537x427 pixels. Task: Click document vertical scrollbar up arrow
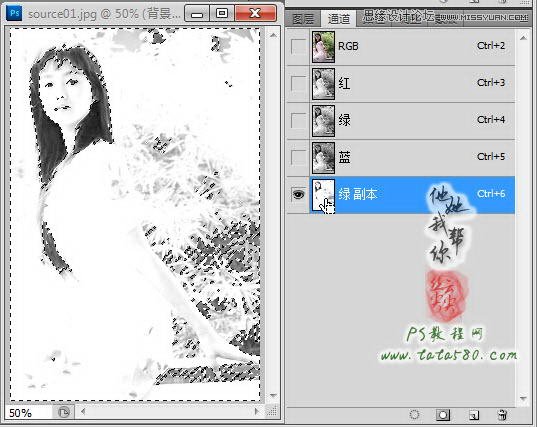[273, 35]
